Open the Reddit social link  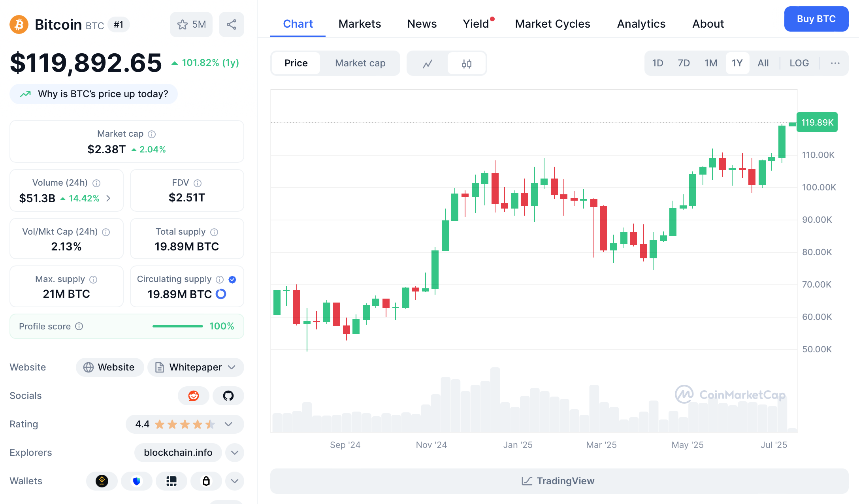(194, 396)
